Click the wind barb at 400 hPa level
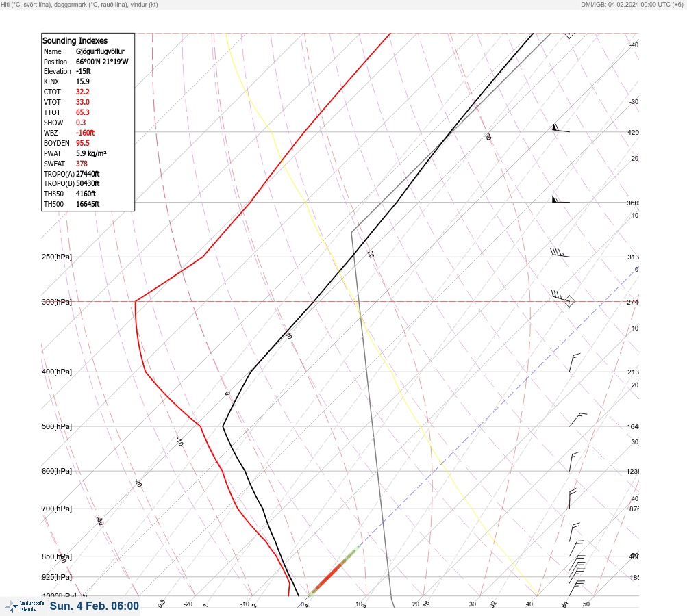Image resolution: width=687 pixels, height=616 pixels. pyautogui.click(x=575, y=363)
